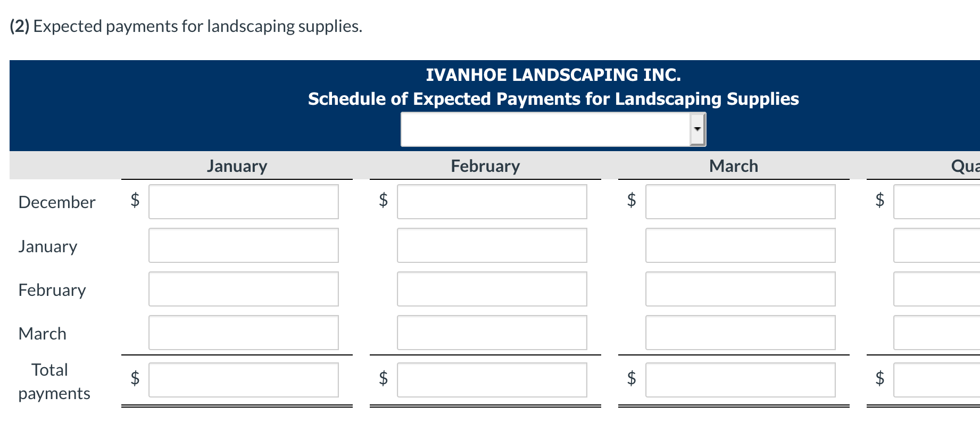Click December row Quarter column input
980x447 pixels.
click(x=937, y=202)
